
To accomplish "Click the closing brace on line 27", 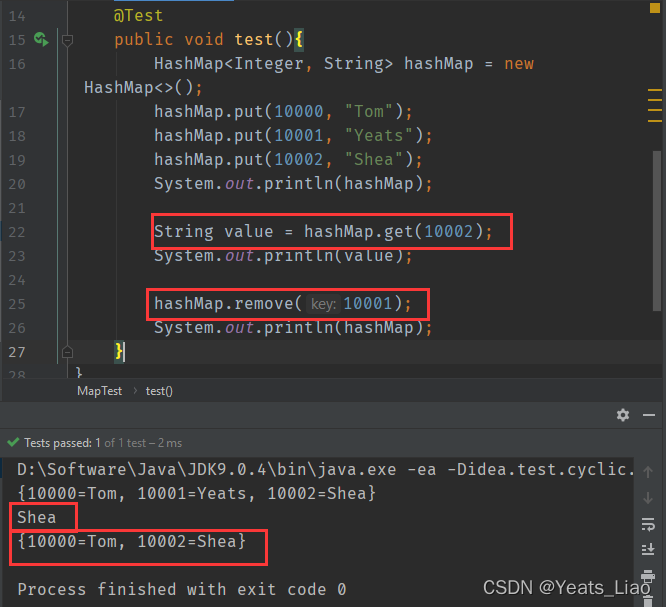I will click(x=119, y=352).
